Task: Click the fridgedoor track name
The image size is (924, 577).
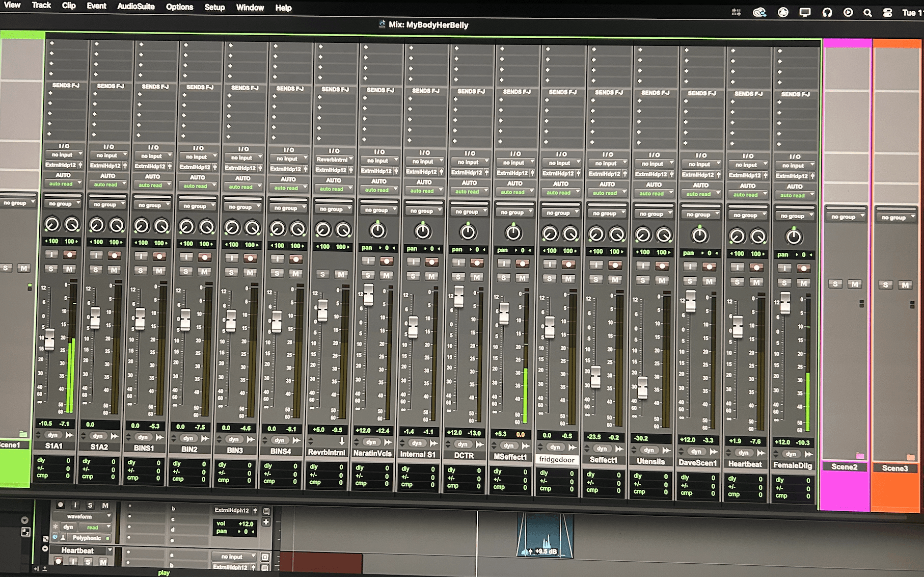Action: [x=556, y=460]
